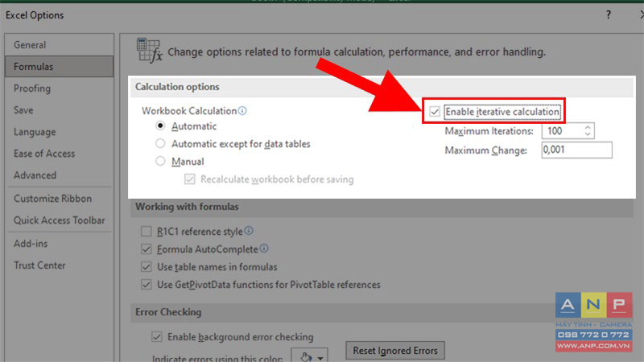Viewport: 644px width, 362px height.
Task: Decrease Maximum Iterations with down arrow
Action: point(588,134)
